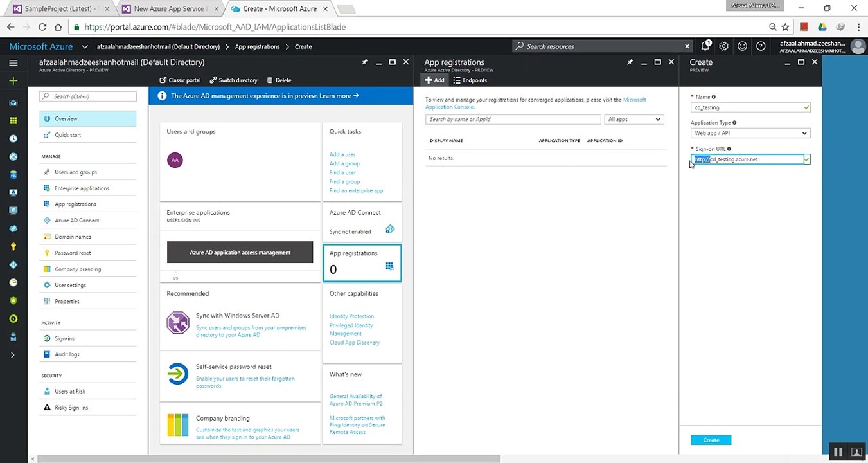Click Azure AD application access management button
Image resolution: width=868 pixels, height=463 pixels.
point(240,253)
